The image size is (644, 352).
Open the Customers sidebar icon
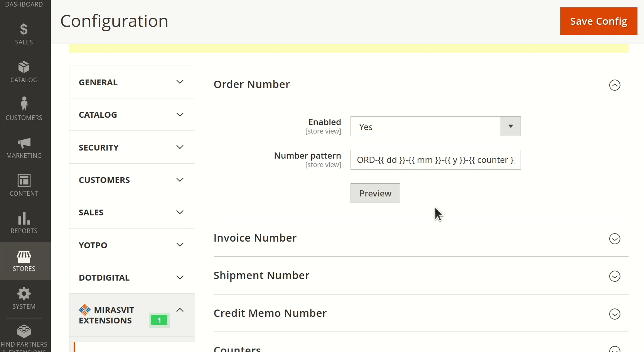[24, 108]
